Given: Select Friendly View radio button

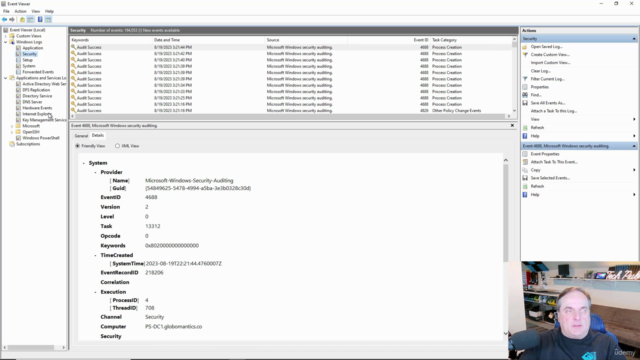Looking at the screenshot, I should click(x=78, y=146).
